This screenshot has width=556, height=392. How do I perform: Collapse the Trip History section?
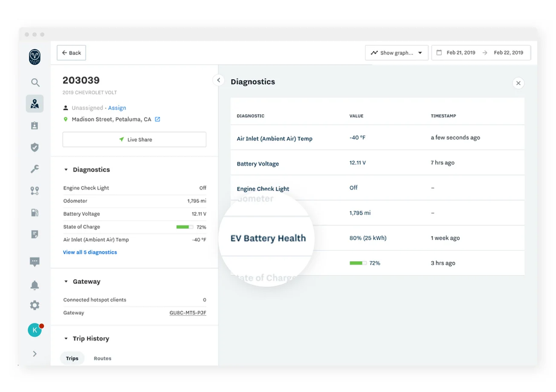(x=66, y=339)
